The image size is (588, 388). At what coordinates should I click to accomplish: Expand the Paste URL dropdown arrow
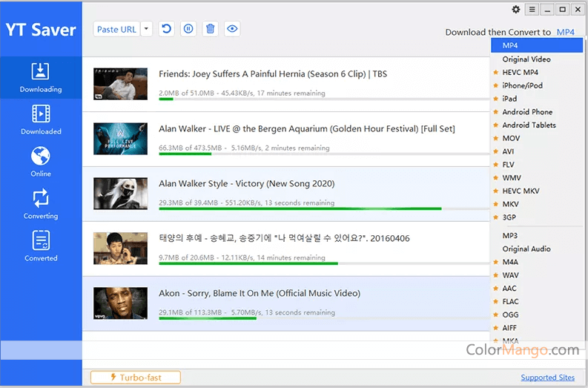coord(147,29)
